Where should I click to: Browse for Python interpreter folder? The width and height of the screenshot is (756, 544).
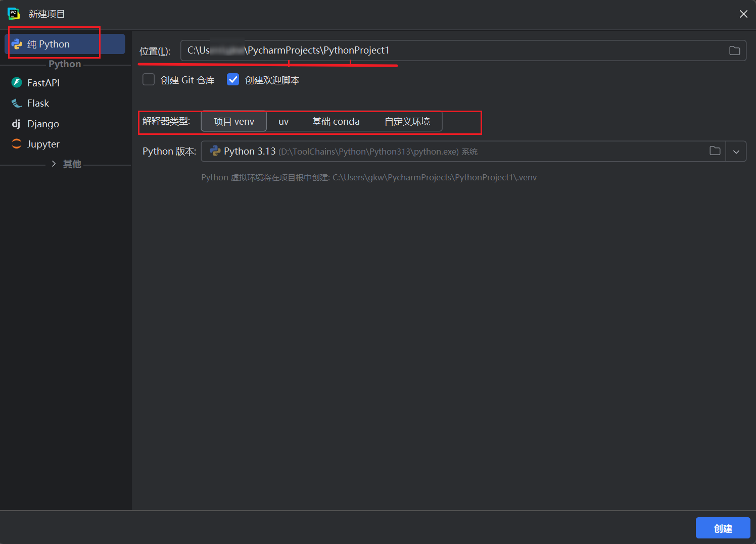pos(715,151)
